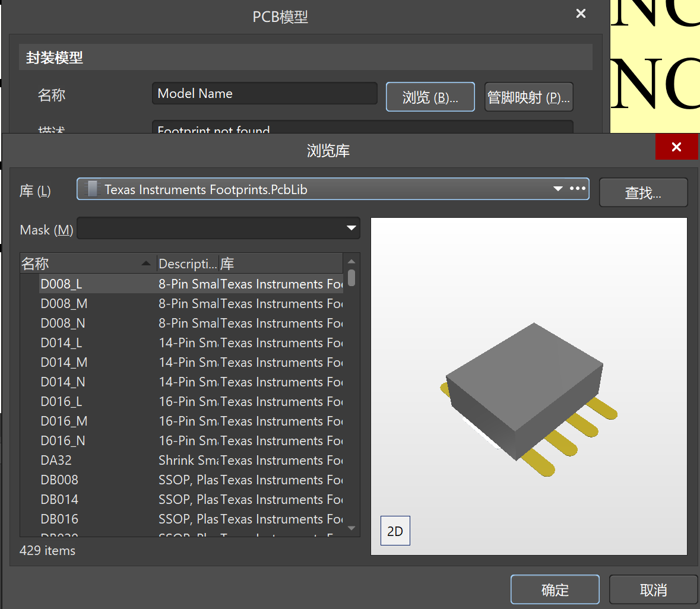Select the D016_N footprint entry
The width and height of the screenshot is (700, 609).
pyautogui.click(x=63, y=441)
